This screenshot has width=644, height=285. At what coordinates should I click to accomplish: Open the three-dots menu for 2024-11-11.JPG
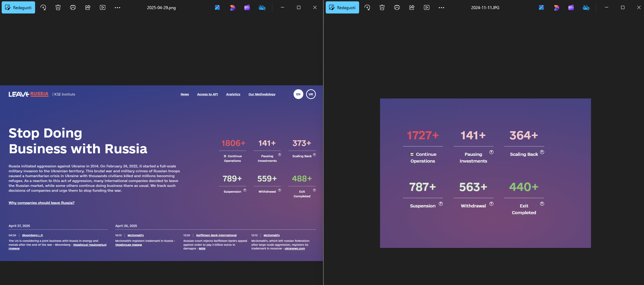coord(441,7)
